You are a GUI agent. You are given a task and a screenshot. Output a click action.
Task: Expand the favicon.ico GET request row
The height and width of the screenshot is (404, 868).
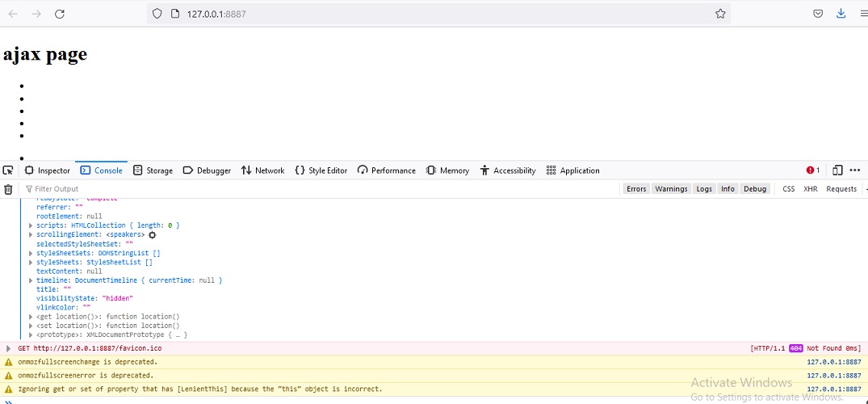(9, 348)
